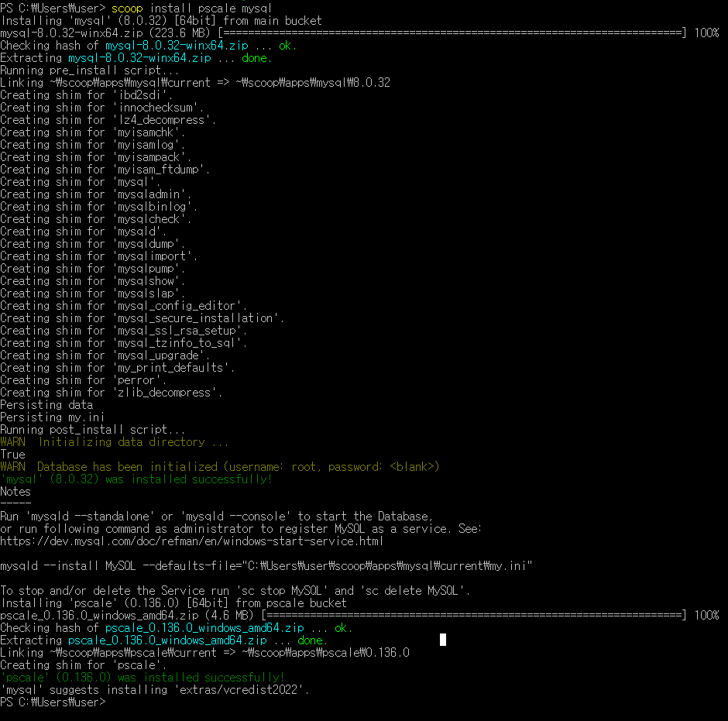Click the 'Running pre_install script...' line
The image size is (728, 721).
point(90,70)
